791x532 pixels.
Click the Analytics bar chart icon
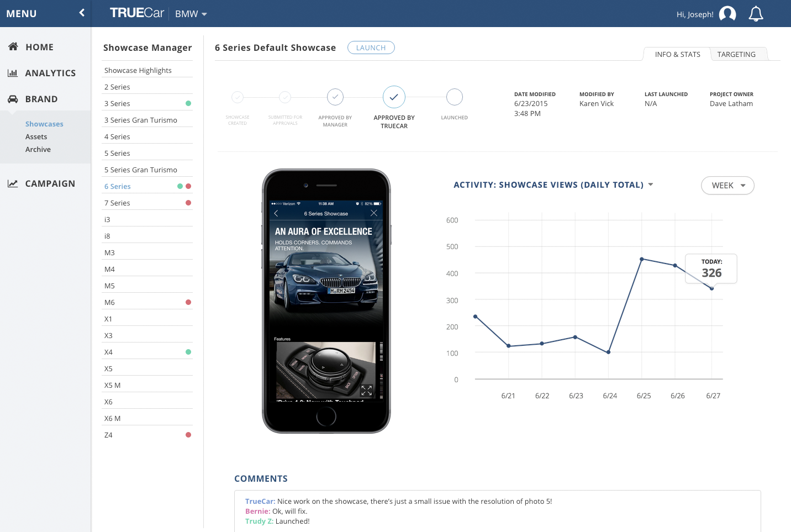click(x=13, y=73)
